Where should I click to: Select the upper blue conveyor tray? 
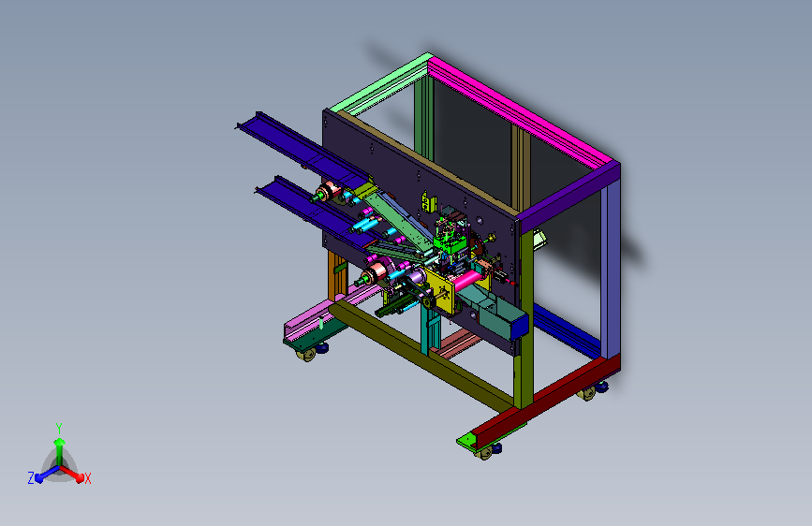pos(305,149)
